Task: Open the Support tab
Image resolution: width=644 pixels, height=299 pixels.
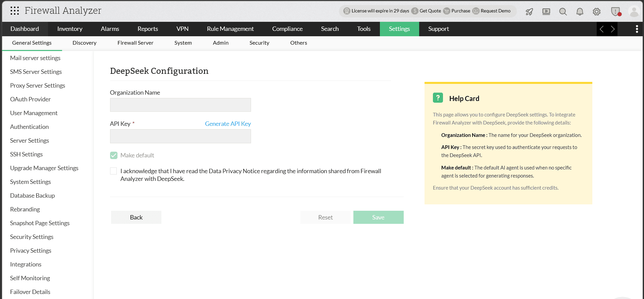Action: click(439, 29)
